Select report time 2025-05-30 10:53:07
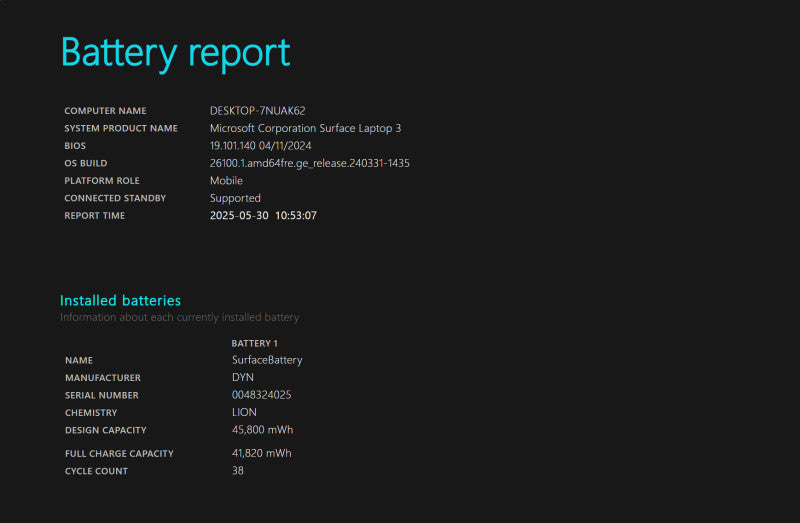The height and width of the screenshot is (523, 800). [x=263, y=216]
